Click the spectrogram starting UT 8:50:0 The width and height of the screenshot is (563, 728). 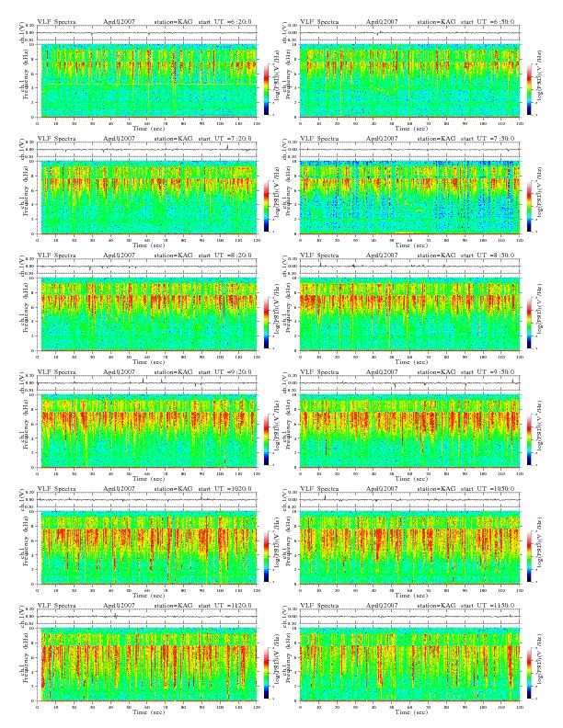pyautogui.click(x=409, y=314)
